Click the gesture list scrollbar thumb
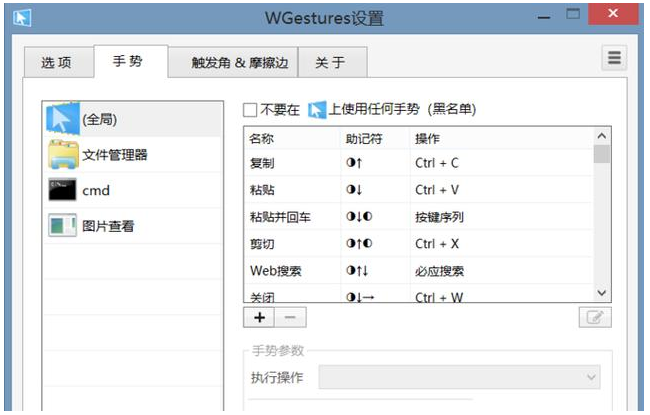This screenshot has height=415, width=650. point(602,154)
